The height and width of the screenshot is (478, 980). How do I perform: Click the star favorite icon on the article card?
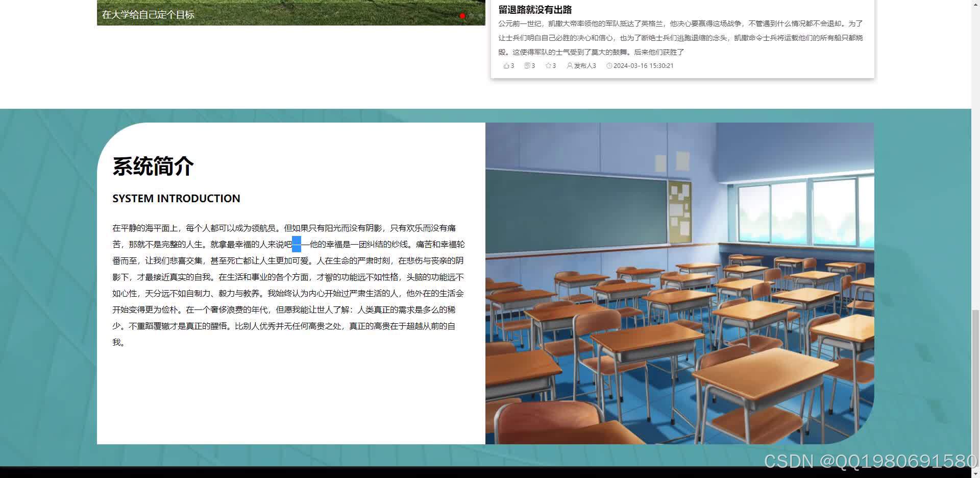point(548,65)
